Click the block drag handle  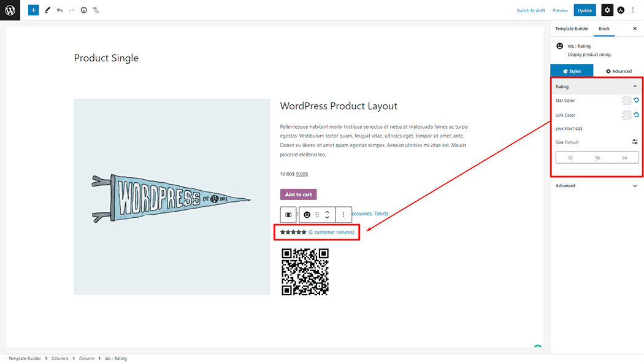click(x=317, y=215)
